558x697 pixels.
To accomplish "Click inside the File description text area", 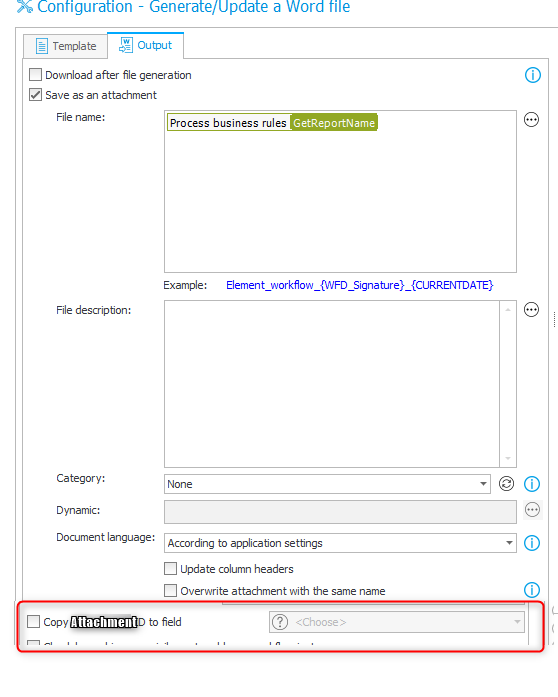I will coord(332,384).
